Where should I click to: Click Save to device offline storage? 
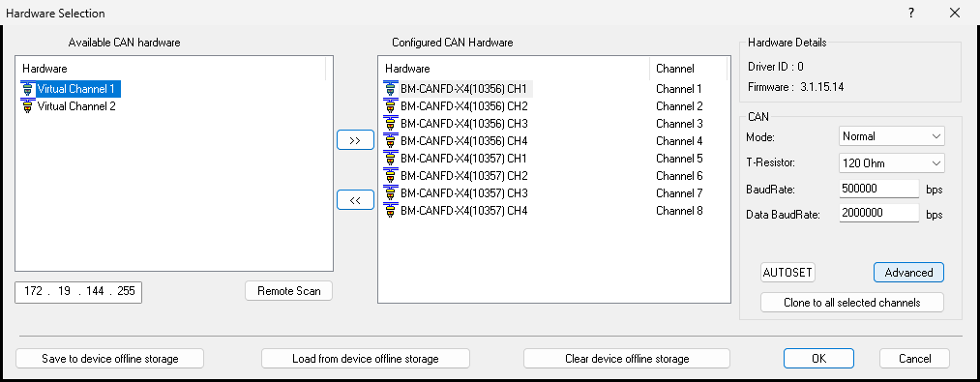click(110, 359)
